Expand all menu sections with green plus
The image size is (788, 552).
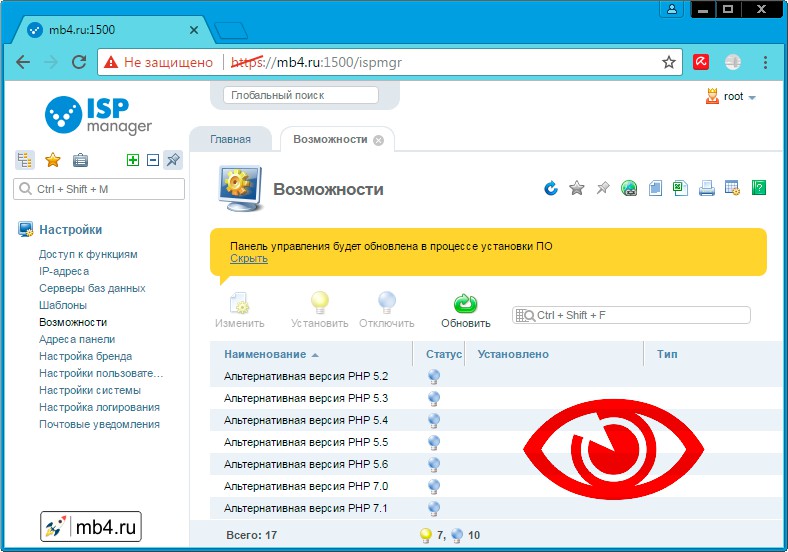click(133, 160)
